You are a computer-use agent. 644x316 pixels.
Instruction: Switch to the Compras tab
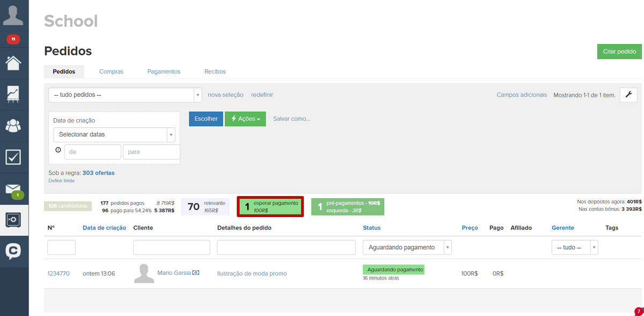111,71
